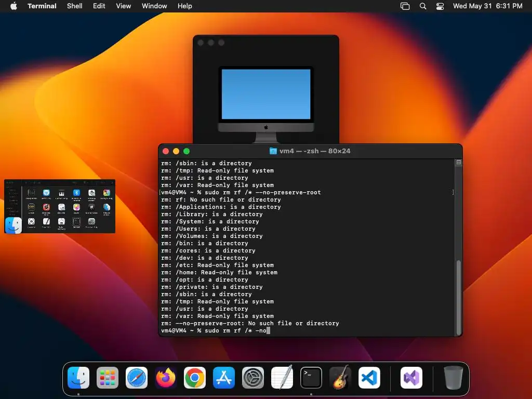Launch Safari from the Dock

tap(137, 378)
